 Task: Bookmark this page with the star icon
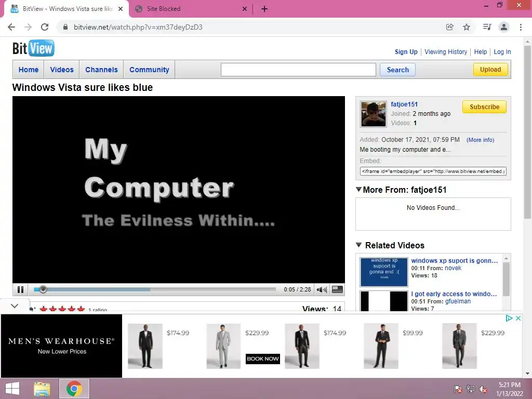click(467, 27)
